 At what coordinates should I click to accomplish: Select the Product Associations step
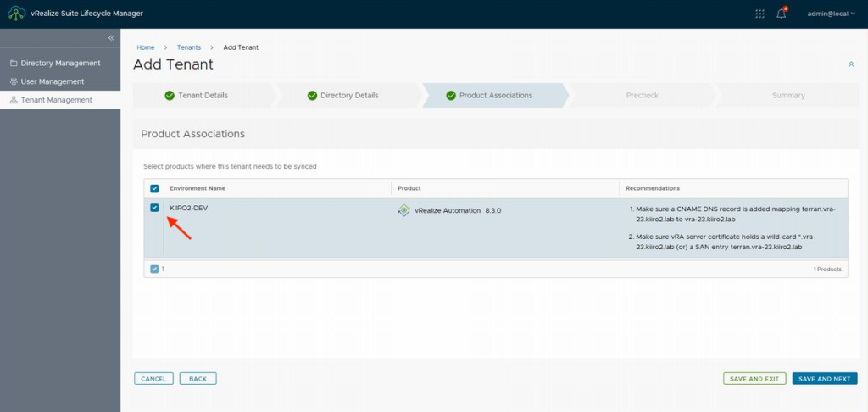coord(495,95)
